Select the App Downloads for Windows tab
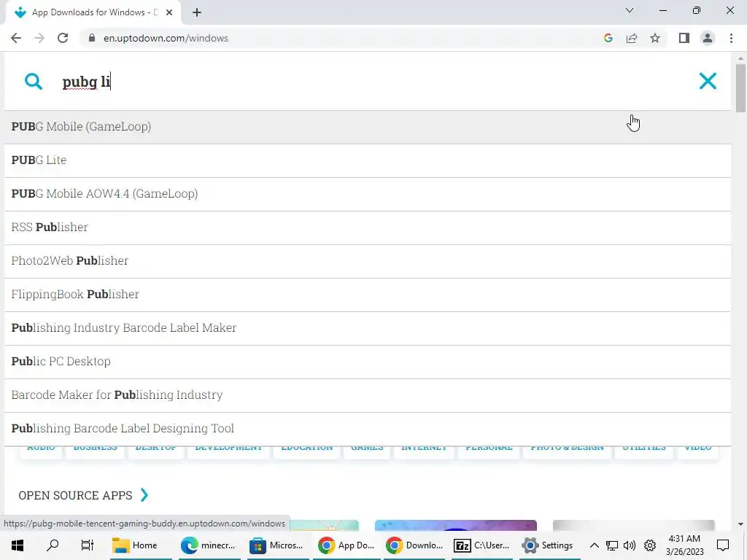Viewport: 747px width, 560px height. [x=93, y=12]
